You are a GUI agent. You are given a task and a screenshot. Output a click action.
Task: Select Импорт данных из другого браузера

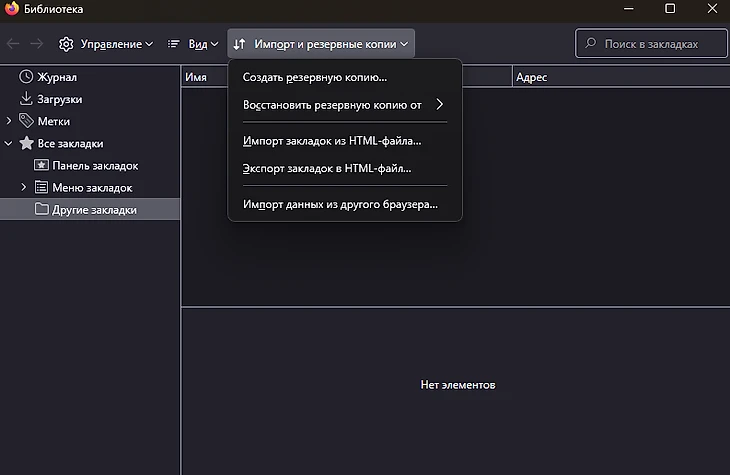click(x=340, y=205)
